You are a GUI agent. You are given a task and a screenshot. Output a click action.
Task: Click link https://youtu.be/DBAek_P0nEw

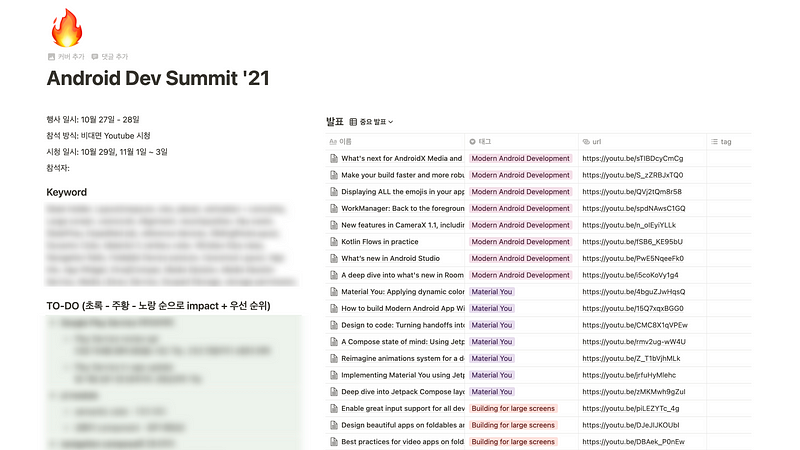[633, 442]
